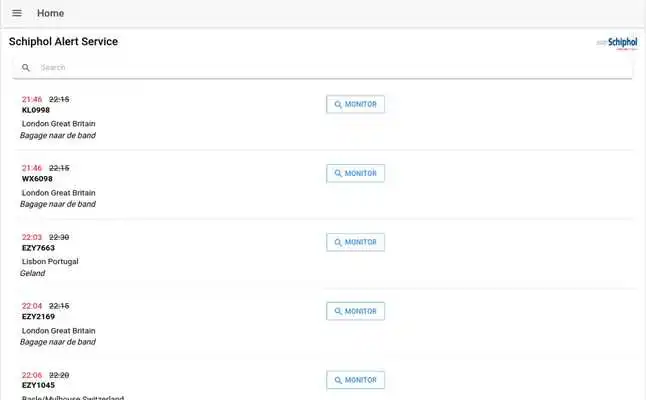
Task: Click magnifier icon in EZY7663 Monitor button
Action: tap(338, 242)
